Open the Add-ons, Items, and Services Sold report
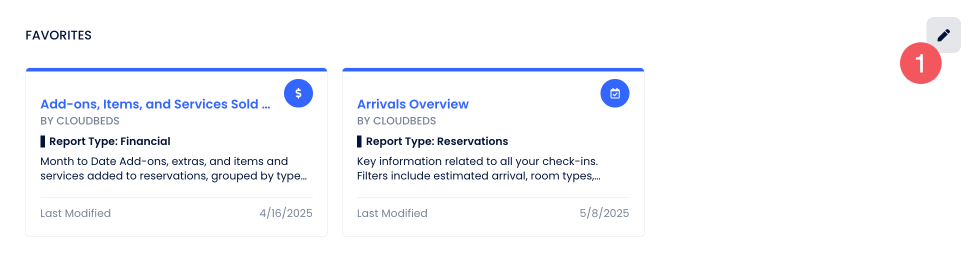Viewport: 980px width, 261px height. (x=155, y=104)
